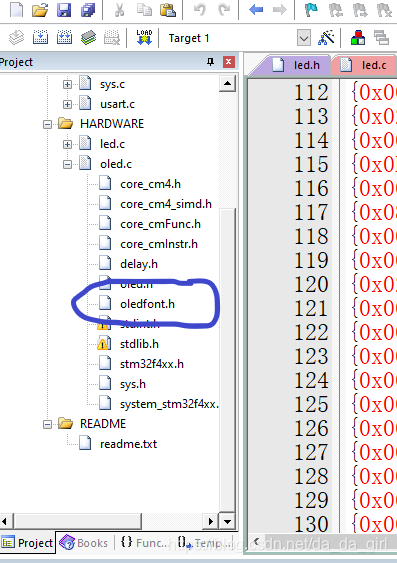397x563 pixels.
Task: Select oledfont.h in the project tree
Action: [148, 304]
